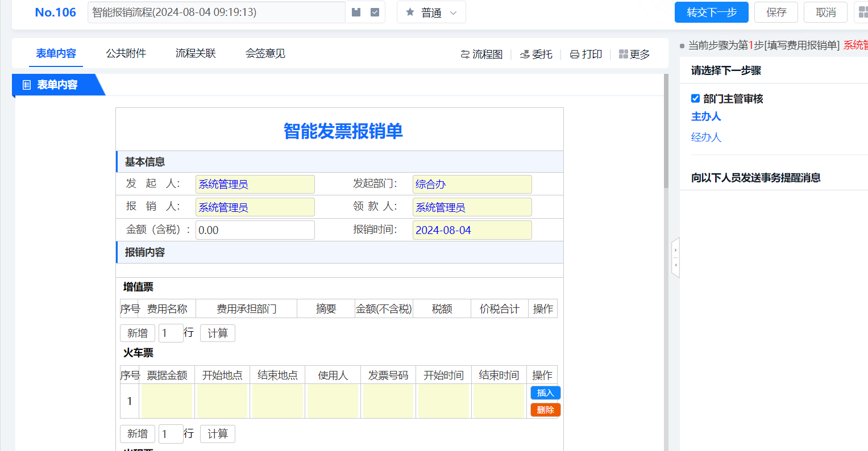Click the grid icon right of 取消
This screenshot has height=451, width=868.
click(x=862, y=12)
